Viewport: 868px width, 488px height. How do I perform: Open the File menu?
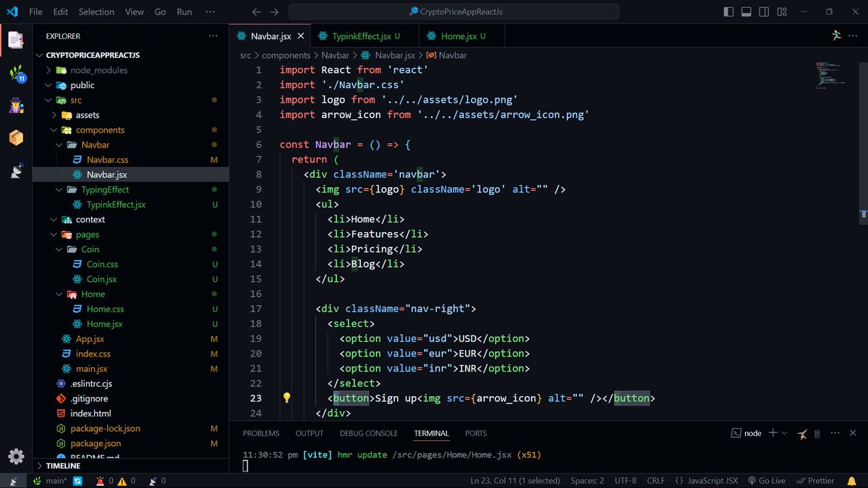click(x=35, y=12)
